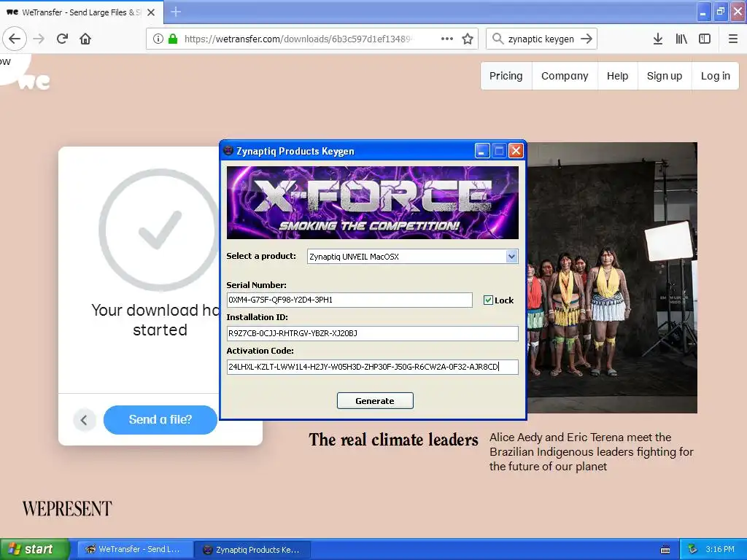Click into the Activation Code field
Image resolution: width=747 pixels, height=560 pixels.
372,367
